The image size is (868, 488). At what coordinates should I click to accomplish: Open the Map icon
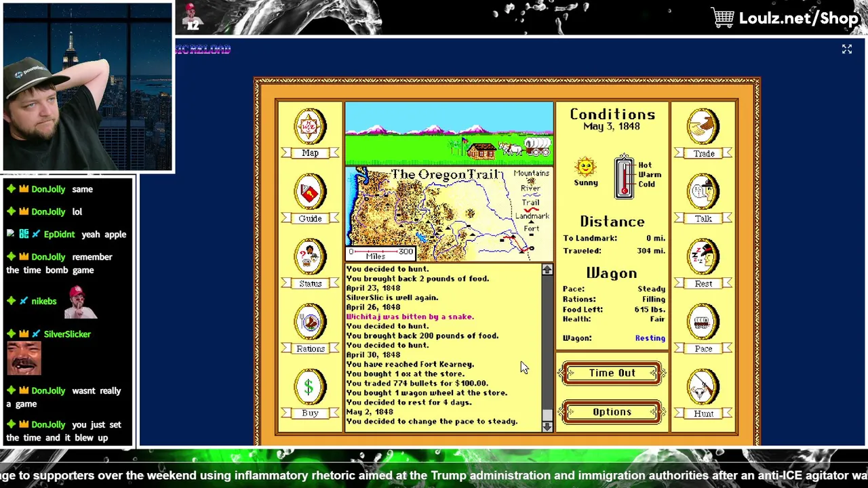click(x=310, y=127)
